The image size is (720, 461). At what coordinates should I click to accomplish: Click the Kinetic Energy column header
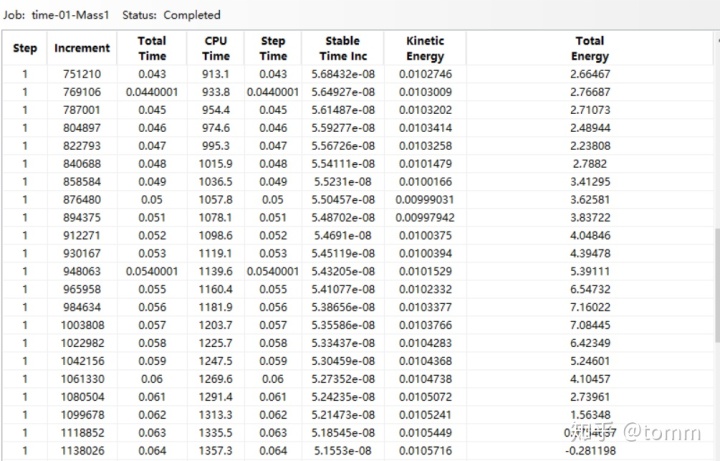click(x=425, y=48)
